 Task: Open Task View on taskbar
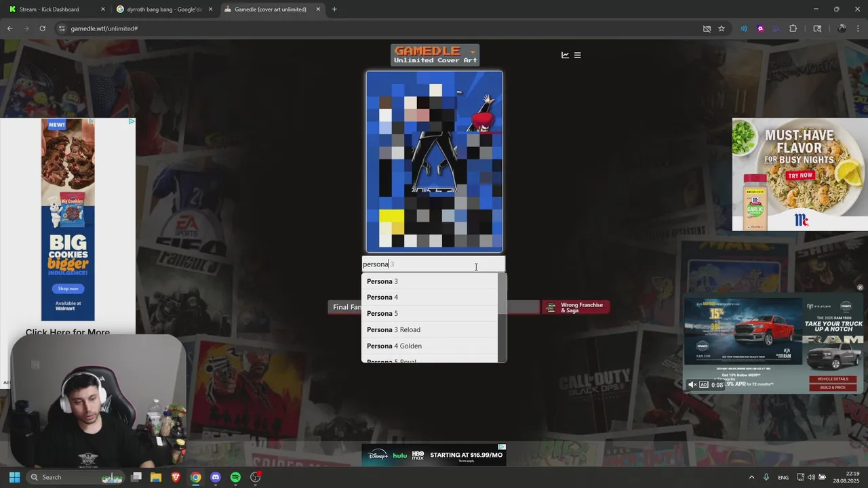(136, 477)
